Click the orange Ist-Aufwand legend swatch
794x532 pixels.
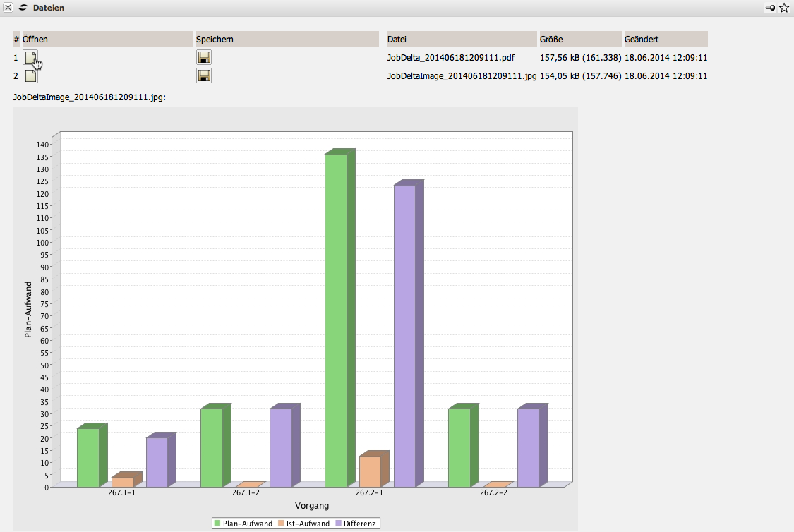coord(281,524)
